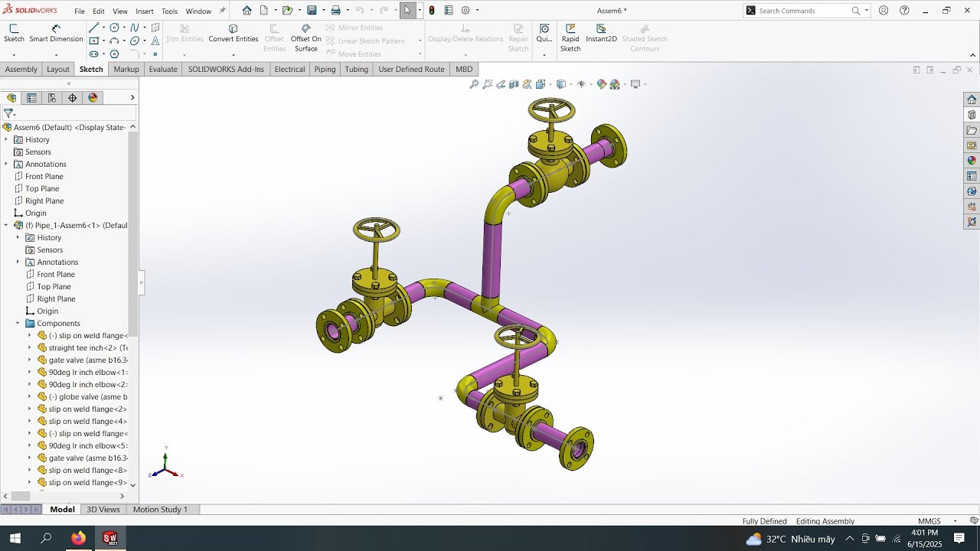Open the Quick Snaps tool
Screen dimensions: 980x551
544,34
